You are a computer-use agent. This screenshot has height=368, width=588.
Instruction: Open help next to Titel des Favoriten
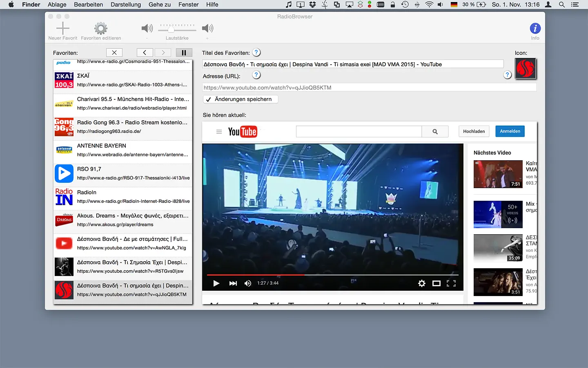[x=256, y=52]
